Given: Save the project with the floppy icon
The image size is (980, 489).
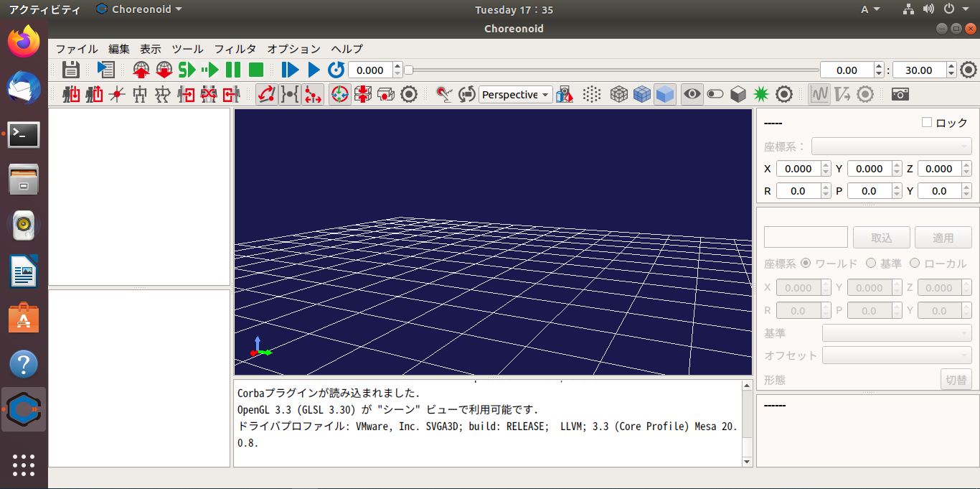Looking at the screenshot, I should click(x=70, y=70).
